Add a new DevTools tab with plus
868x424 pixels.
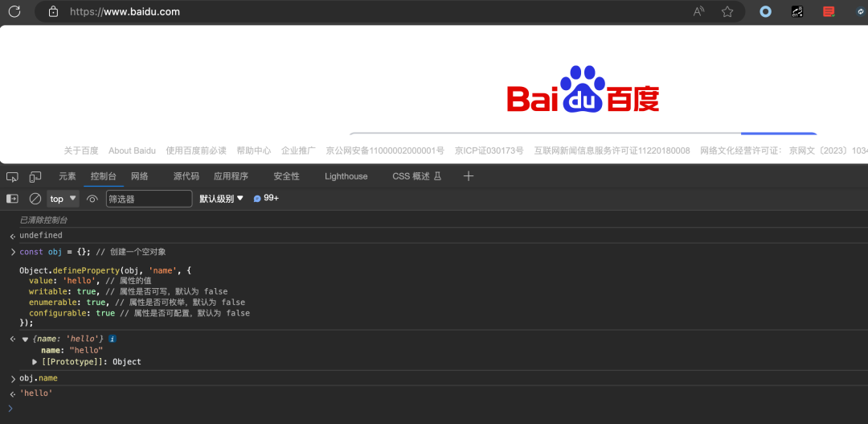point(469,176)
